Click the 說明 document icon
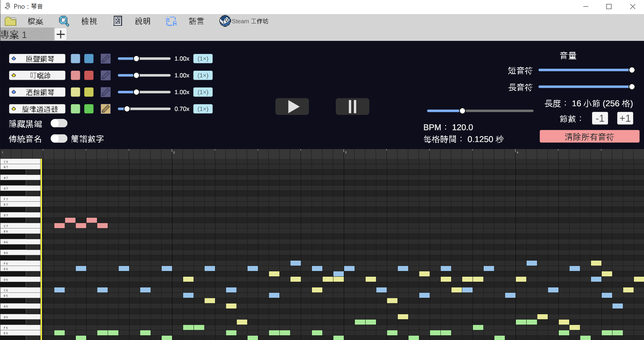 [118, 21]
